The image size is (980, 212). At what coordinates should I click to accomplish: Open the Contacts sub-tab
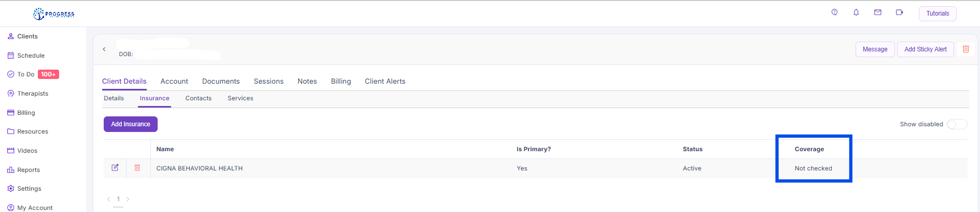pyautogui.click(x=199, y=98)
